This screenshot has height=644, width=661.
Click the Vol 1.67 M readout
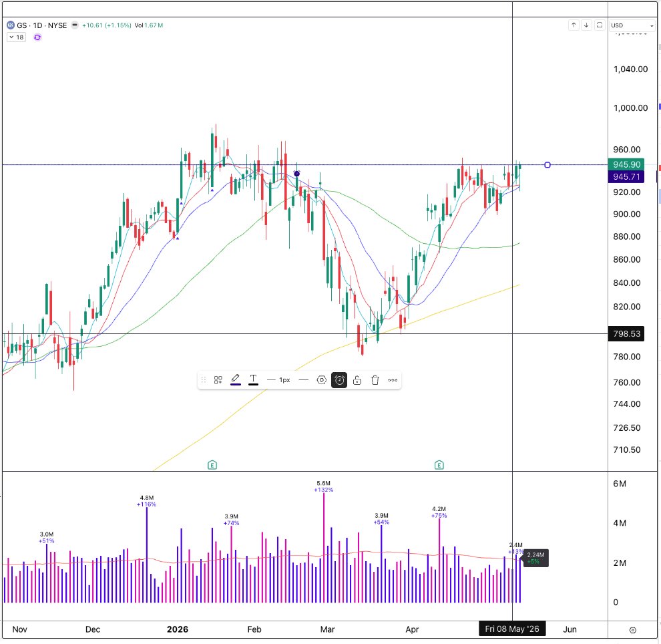(149, 25)
